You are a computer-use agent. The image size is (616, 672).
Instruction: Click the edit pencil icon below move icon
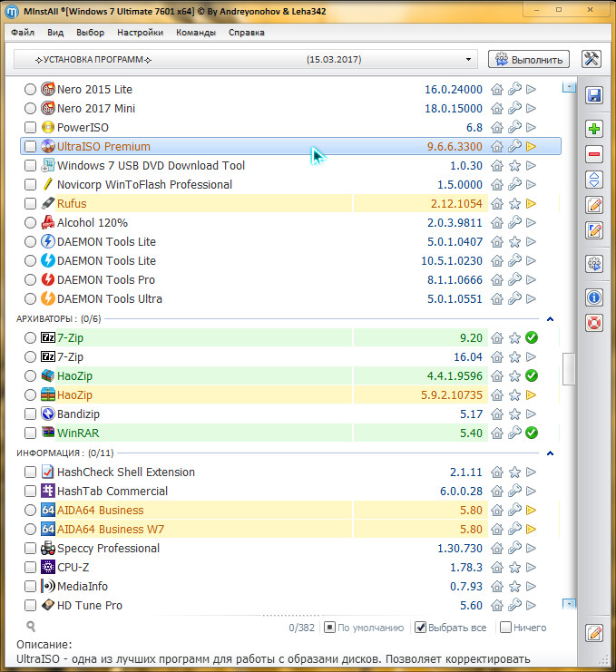click(x=594, y=205)
